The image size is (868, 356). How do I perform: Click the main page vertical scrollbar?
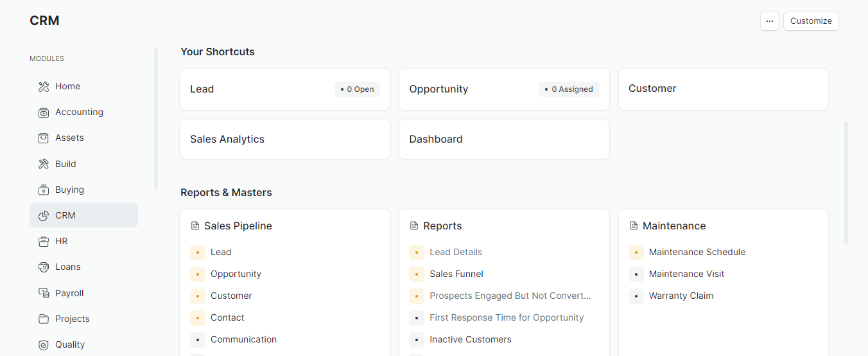point(846,182)
